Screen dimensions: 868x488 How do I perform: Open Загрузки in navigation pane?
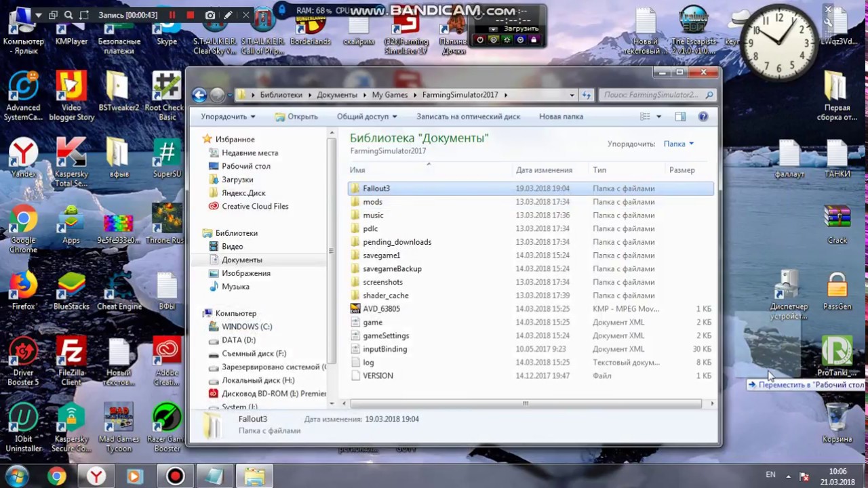pos(237,180)
